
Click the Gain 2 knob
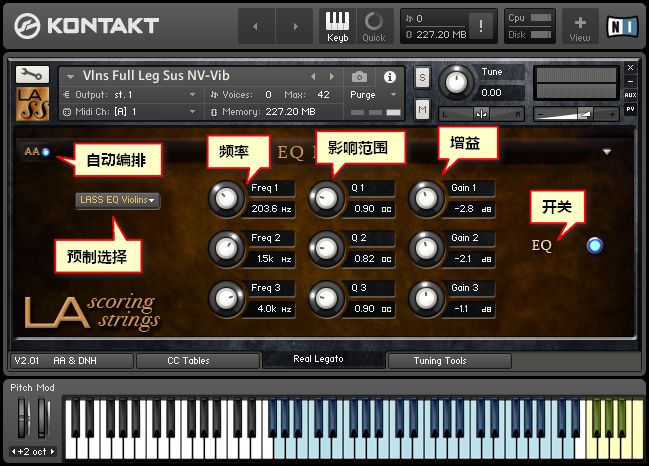pos(426,249)
